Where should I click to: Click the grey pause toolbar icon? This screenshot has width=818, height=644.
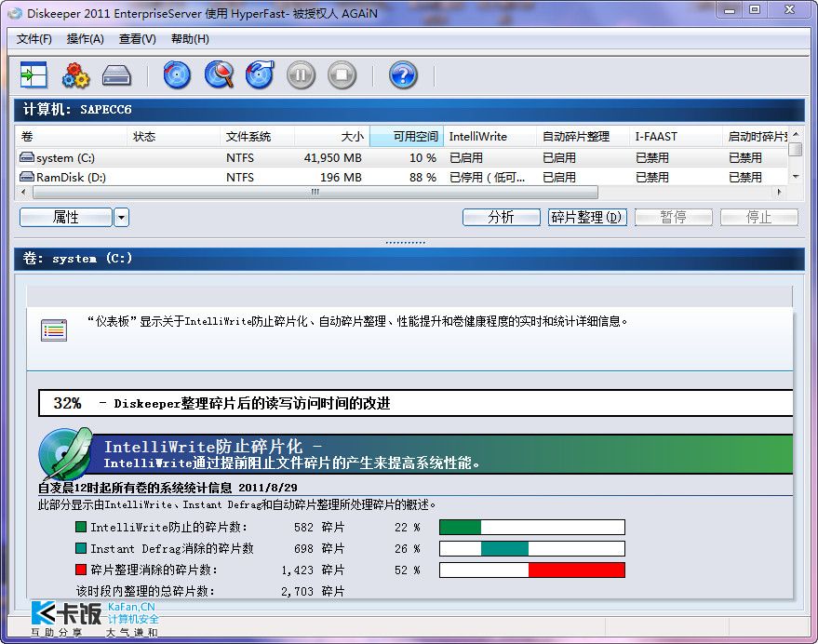tap(301, 74)
